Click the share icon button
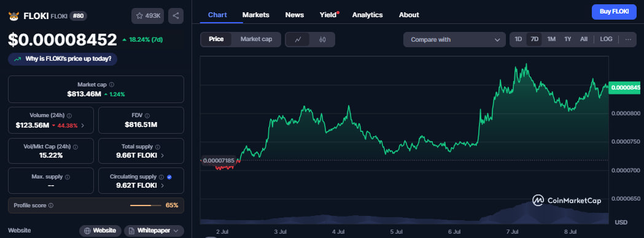 tap(176, 16)
